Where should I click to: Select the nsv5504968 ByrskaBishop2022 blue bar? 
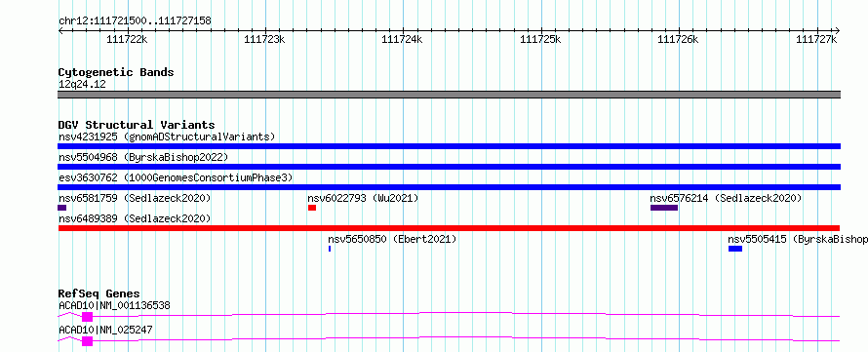point(449,167)
